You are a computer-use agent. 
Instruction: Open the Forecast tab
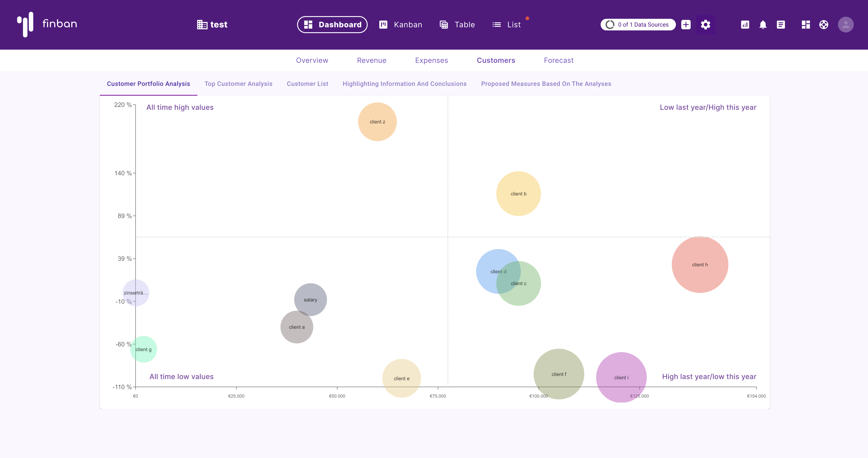[558, 60]
